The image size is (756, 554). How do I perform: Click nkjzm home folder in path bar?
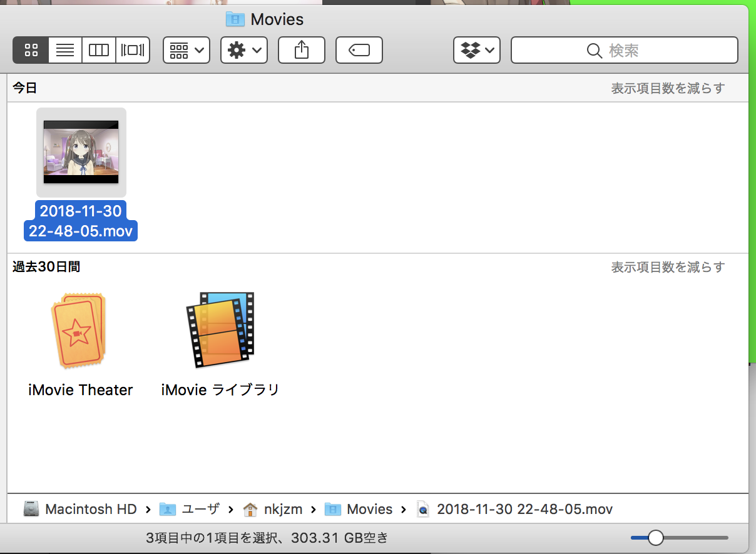click(273, 509)
